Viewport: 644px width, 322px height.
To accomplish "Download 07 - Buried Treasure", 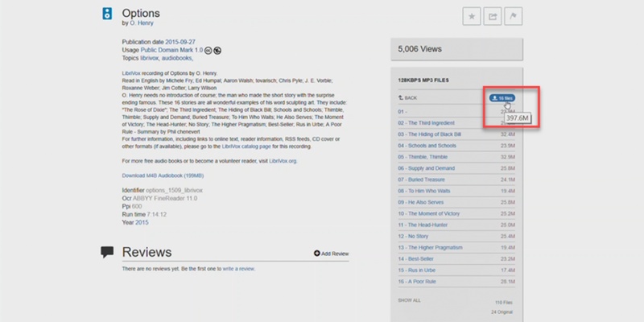I will coord(421,180).
